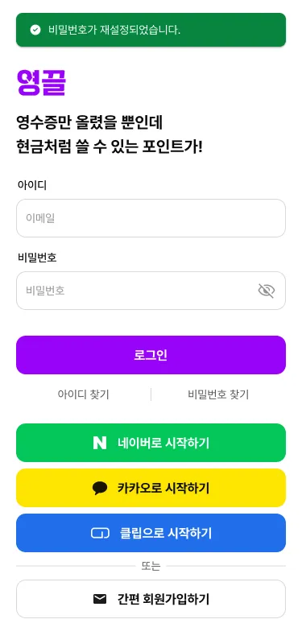
Task: Click the 아이디 field label
Action: click(32, 185)
